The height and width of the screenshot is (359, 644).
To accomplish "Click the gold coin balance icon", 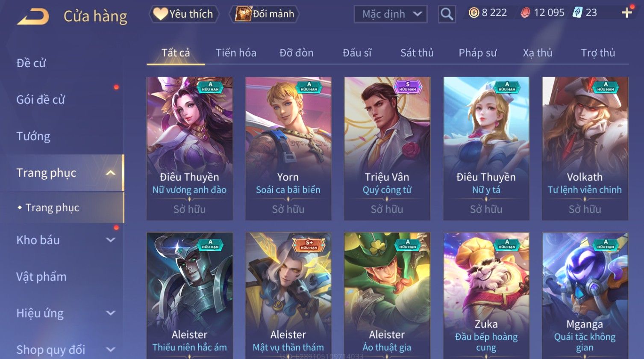I will pyautogui.click(x=474, y=13).
